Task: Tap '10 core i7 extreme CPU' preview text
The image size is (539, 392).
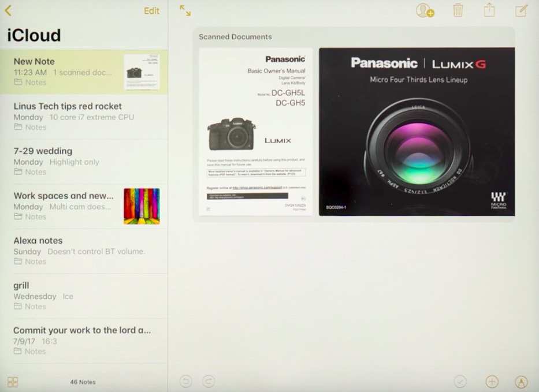Action: click(x=92, y=117)
